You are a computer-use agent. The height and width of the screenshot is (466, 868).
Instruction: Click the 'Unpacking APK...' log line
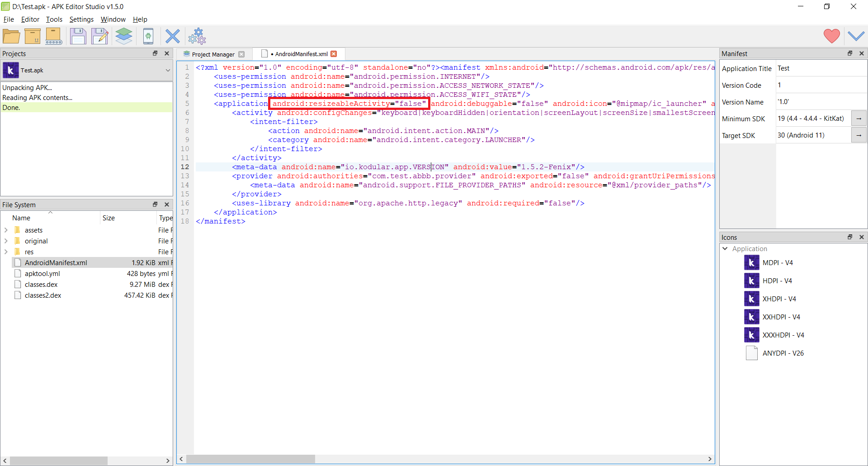[x=27, y=87]
